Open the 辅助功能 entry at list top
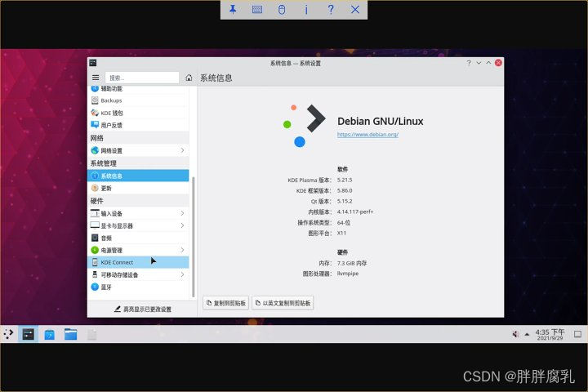The image size is (588, 392). tap(138, 89)
